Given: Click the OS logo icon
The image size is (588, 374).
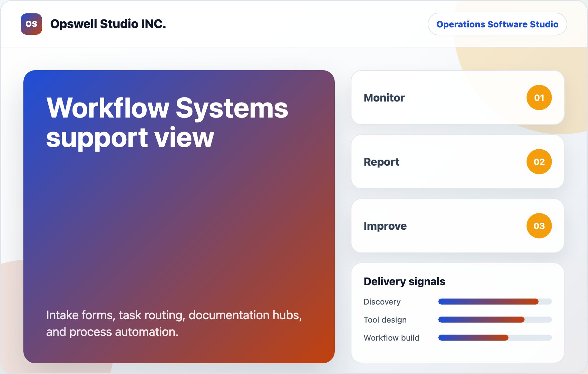Looking at the screenshot, I should [31, 24].
